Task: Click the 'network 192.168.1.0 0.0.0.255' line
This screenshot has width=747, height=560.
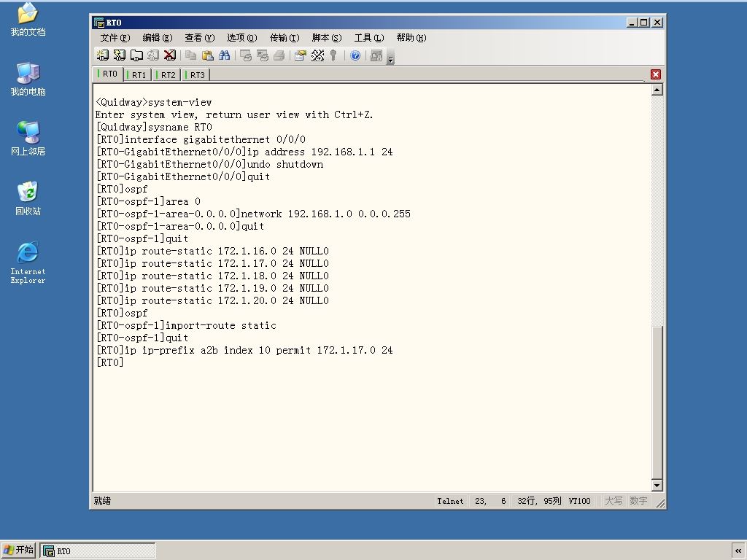Action: pyautogui.click(x=253, y=214)
